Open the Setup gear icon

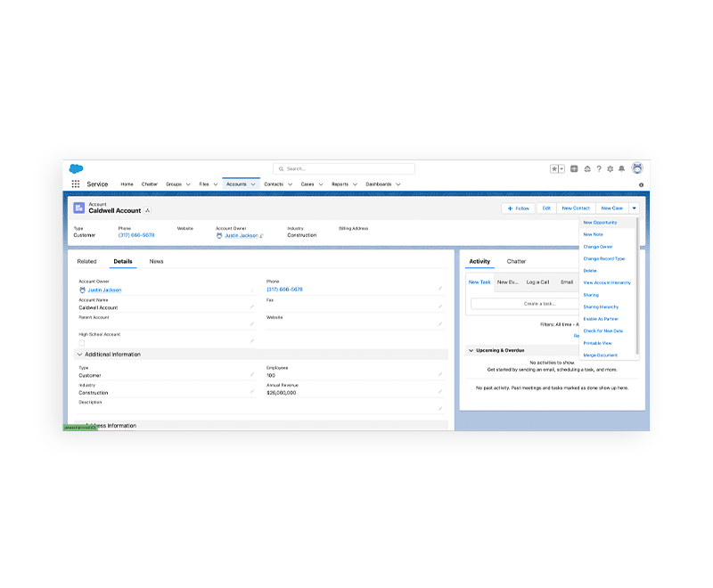[611, 169]
